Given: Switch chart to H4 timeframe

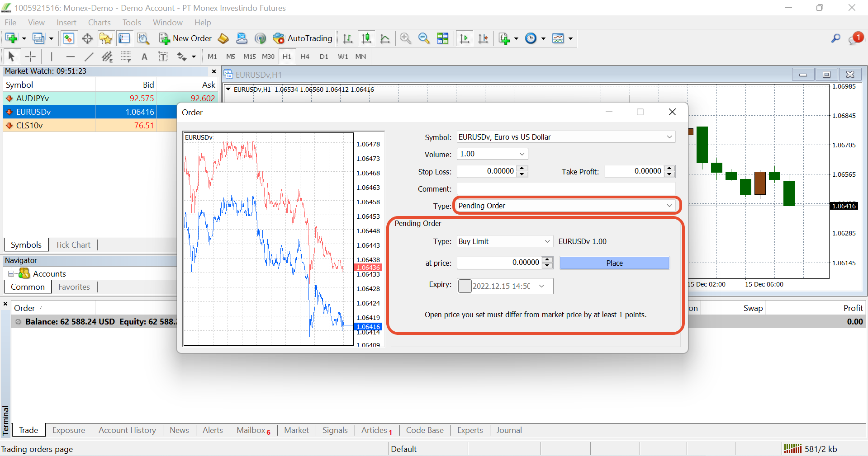Looking at the screenshot, I should [x=305, y=56].
